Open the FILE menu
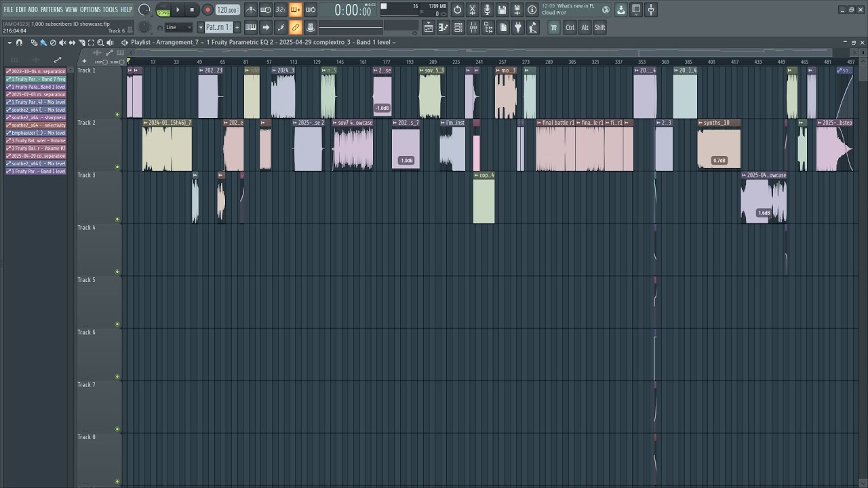Image resolution: width=868 pixels, height=488 pixels. point(8,9)
